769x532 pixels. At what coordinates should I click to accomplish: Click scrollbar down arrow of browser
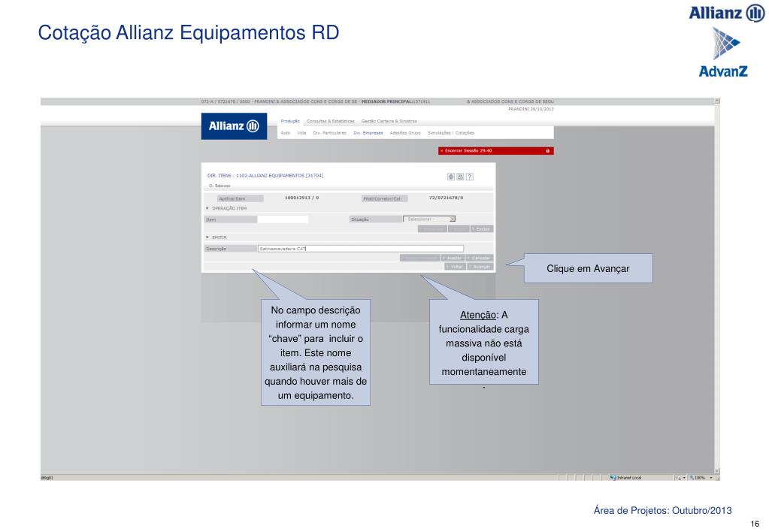point(717,471)
